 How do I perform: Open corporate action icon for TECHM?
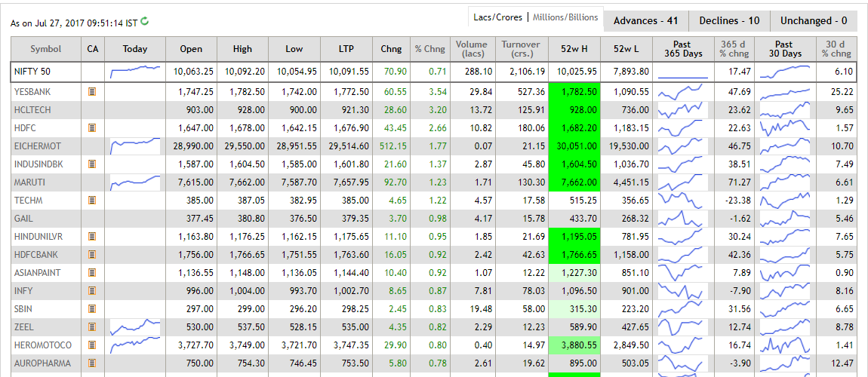point(92,200)
